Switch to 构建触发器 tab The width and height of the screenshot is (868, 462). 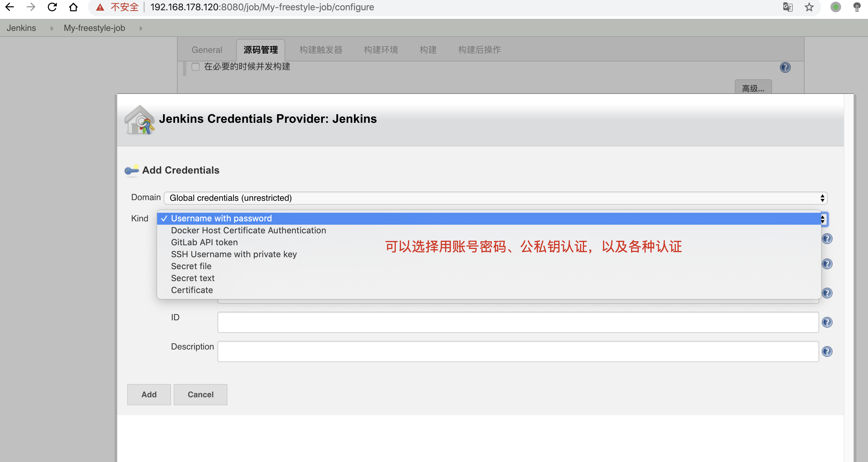(x=321, y=50)
